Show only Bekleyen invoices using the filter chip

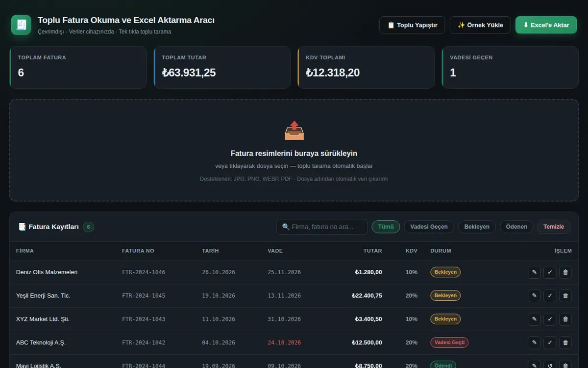[x=477, y=227]
